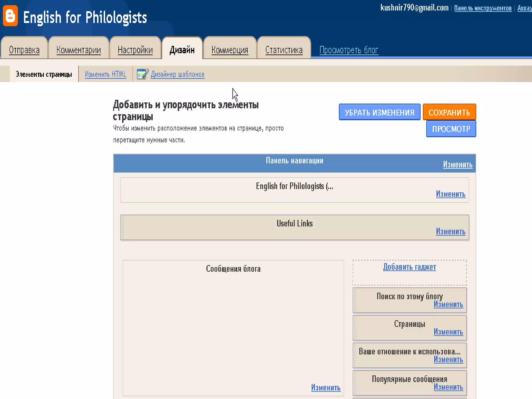Edit the Панель навигации element
The height and width of the screenshot is (399, 532).
[x=457, y=164]
